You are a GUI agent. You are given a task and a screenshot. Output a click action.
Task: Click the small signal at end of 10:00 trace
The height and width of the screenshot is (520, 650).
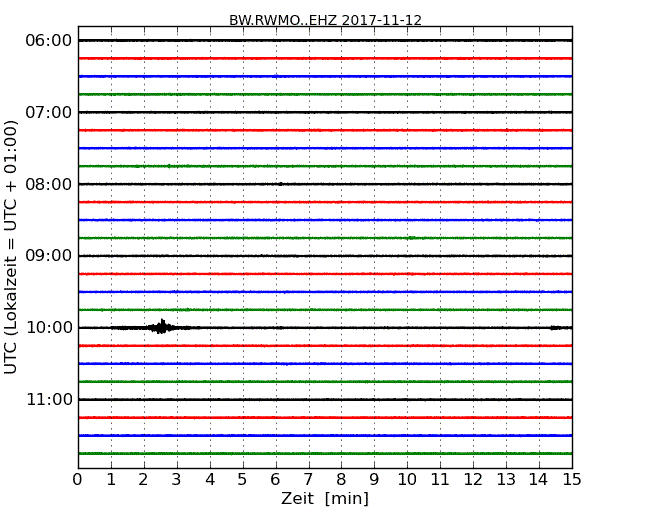(560, 328)
